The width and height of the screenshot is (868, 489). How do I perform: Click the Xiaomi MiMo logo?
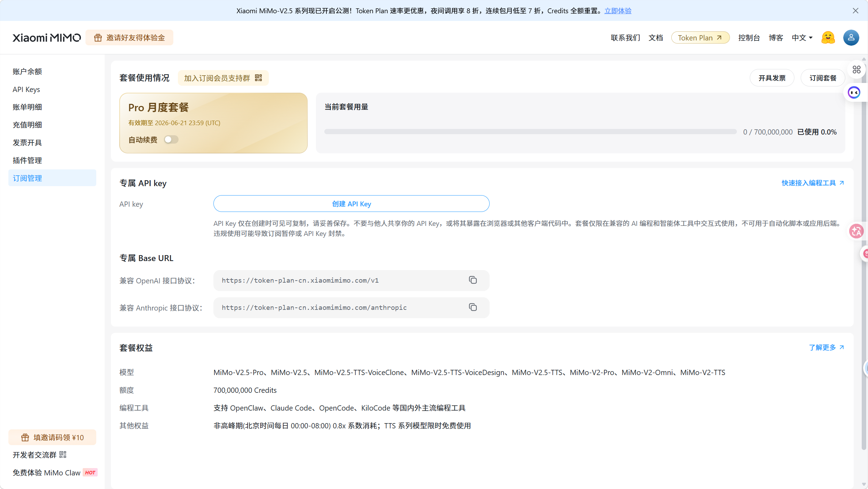click(47, 38)
